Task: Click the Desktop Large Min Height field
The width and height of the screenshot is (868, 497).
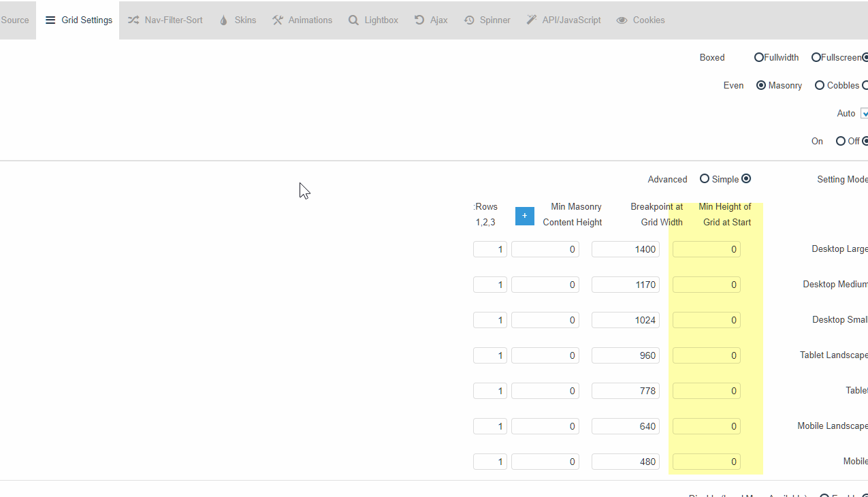Action: 707,249
